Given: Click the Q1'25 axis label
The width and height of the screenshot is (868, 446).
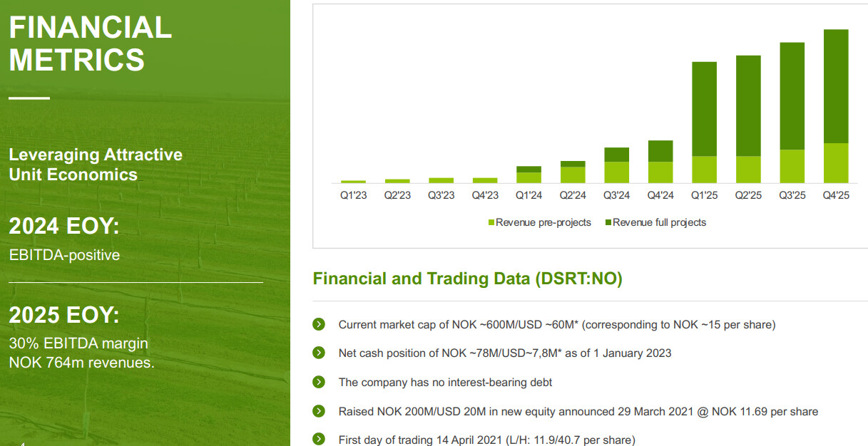Looking at the screenshot, I should (x=705, y=195).
